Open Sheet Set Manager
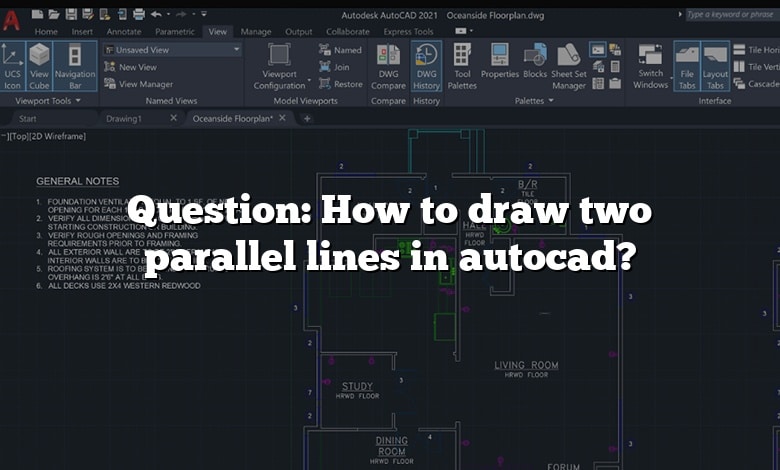780x470 pixels. (x=569, y=66)
